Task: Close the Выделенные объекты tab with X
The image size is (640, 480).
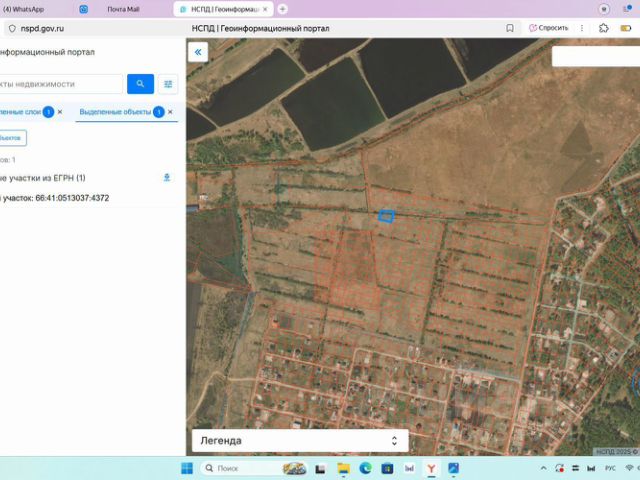Action: click(170, 112)
